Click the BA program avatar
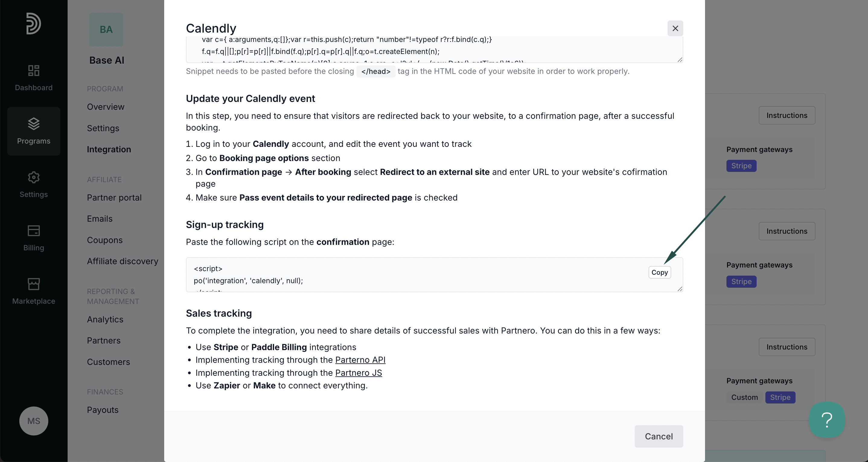 pos(106,30)
